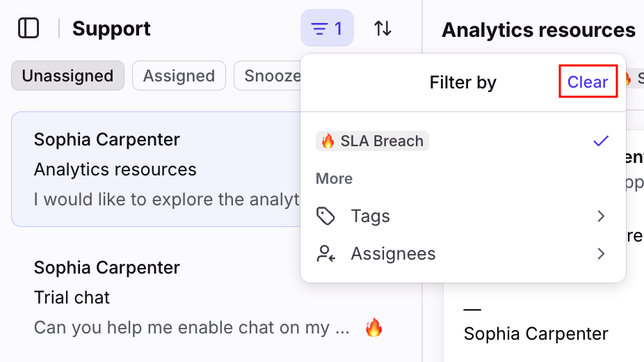Expand the Tags submenu chevron

click(602, 216)
